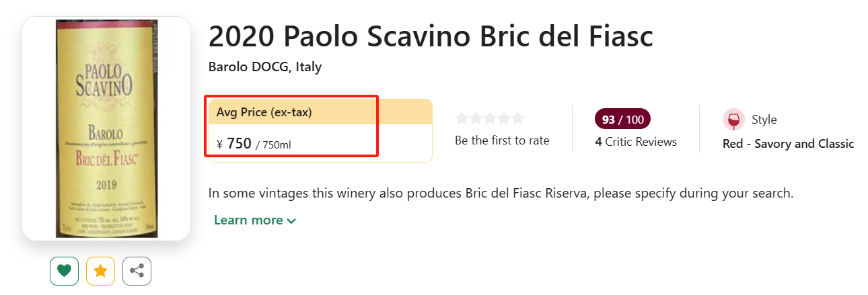Viewport: 868px width, 295px height.
Task: Rate the wine one star
Action: coord(462,119)
